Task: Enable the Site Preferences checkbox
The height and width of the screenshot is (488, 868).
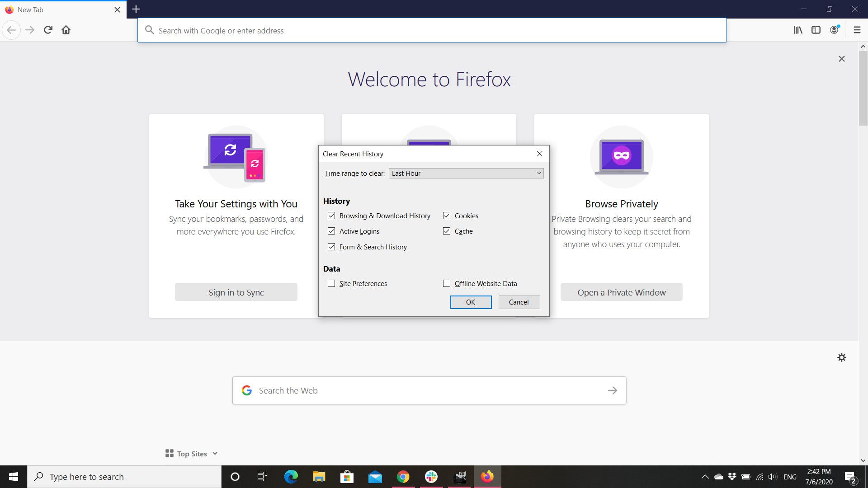Action: tap(331, 283)
